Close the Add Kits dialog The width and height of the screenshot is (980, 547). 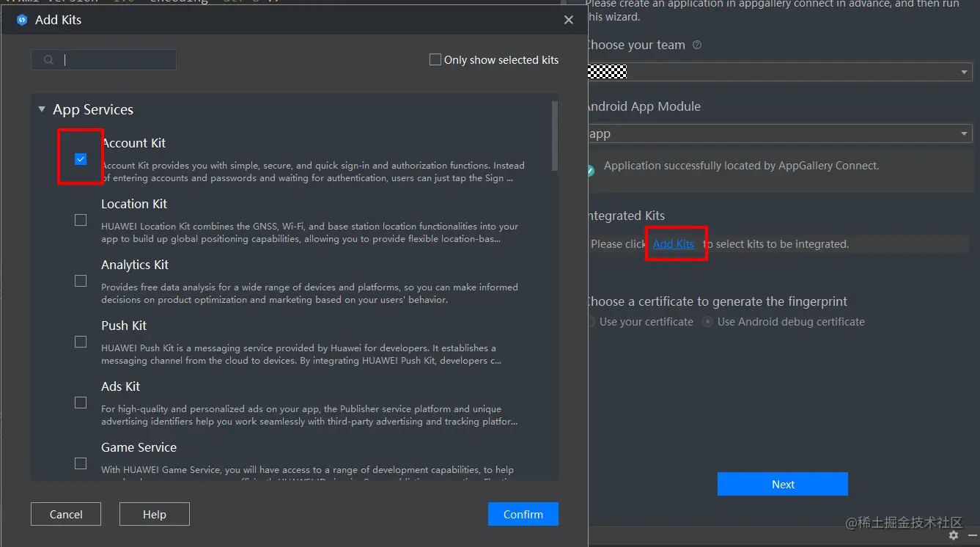coord(569,20)
